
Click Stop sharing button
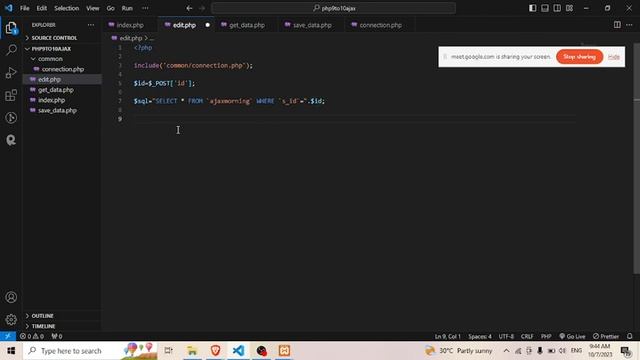pyautogui.click(x=579, y=57)
